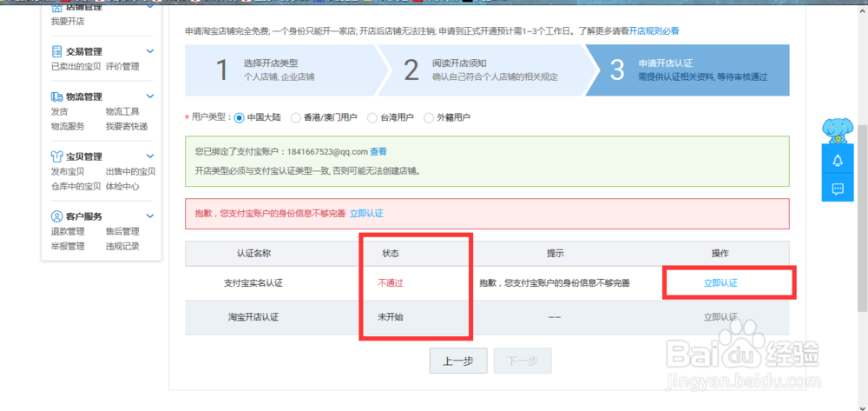The height and width of the screenshot is (411, 868).
Task: Collapse the 交易管理 chevron
Action: tap(150, 51)
